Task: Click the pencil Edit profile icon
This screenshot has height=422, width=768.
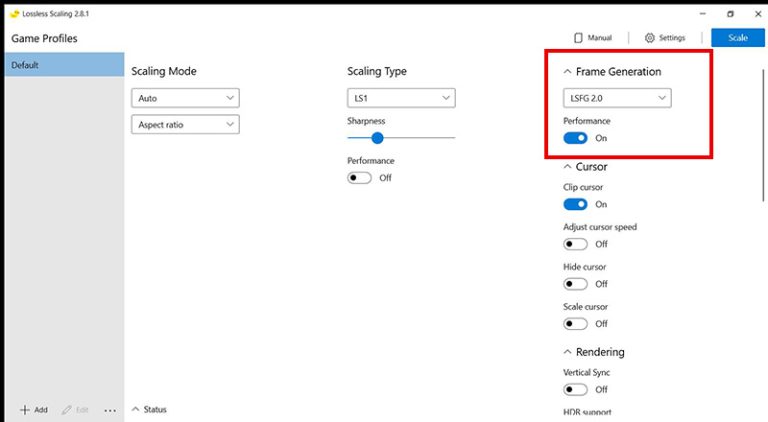Action: pyautogui.click(x=67, y=410)
